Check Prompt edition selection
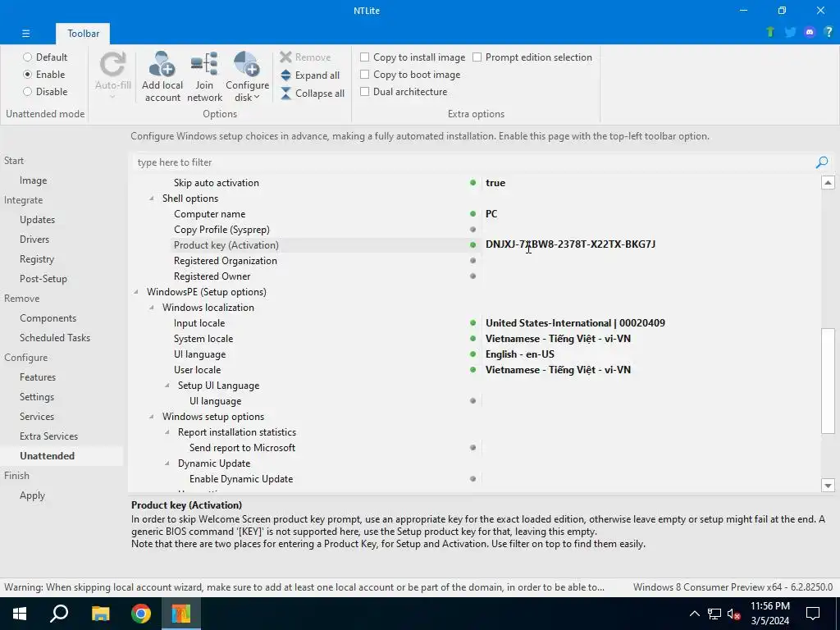The image size is (840, 630). pyautogui.click(x=532, y=57)
